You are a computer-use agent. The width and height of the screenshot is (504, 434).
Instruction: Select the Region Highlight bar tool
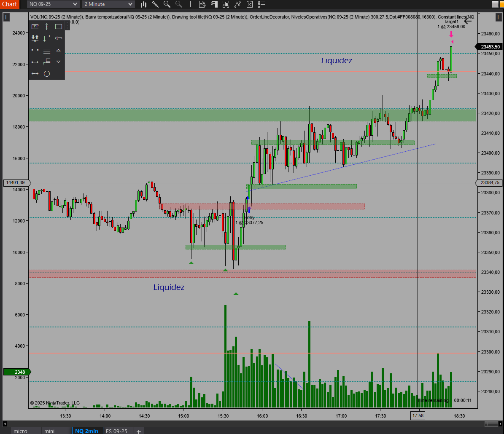coord(59,38)
